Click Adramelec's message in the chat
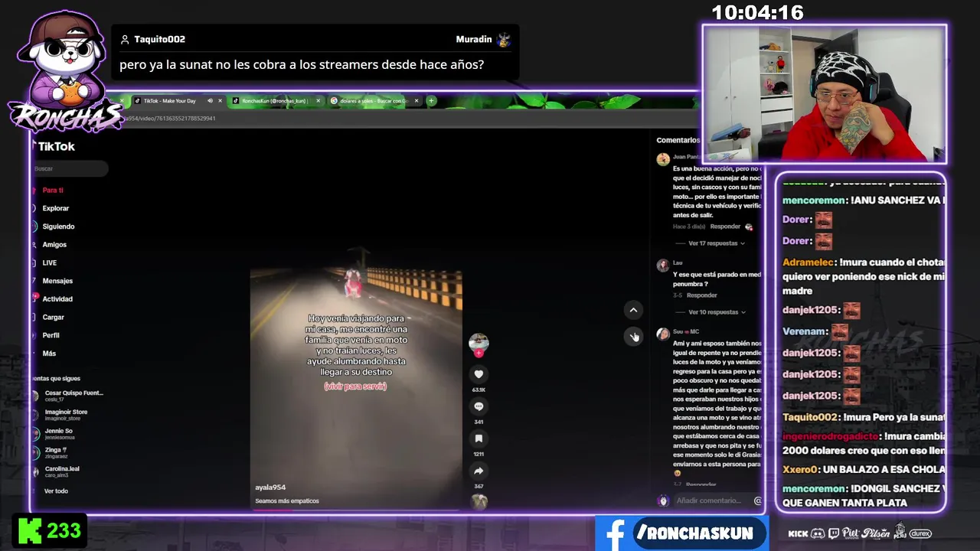Image resolution: width=980 pixels, height=551 pixels. tap(864, 276)
